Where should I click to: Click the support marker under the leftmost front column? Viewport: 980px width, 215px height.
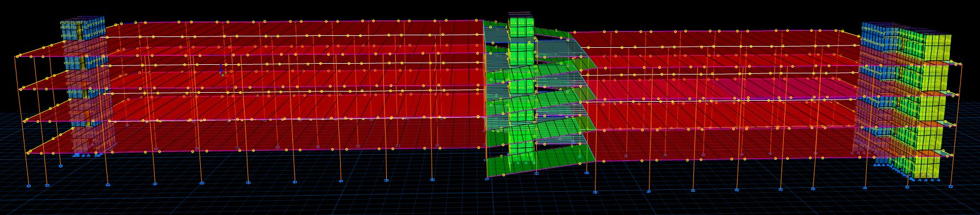tap(28, 185)
